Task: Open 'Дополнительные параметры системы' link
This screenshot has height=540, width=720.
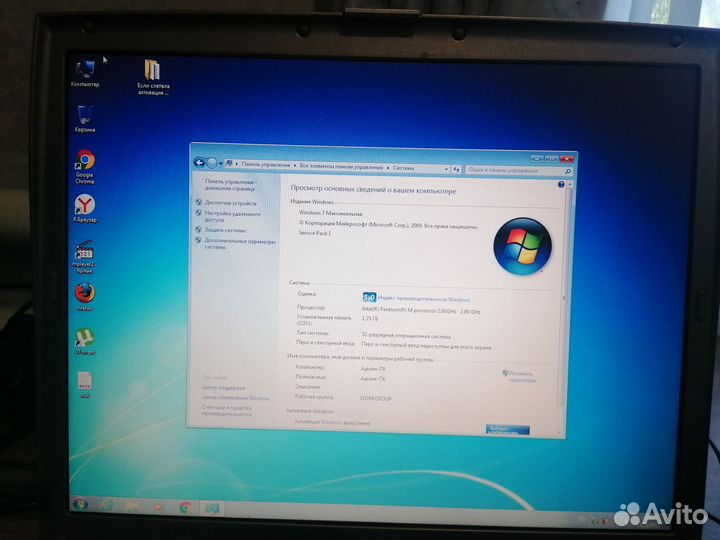Action: 240,244
